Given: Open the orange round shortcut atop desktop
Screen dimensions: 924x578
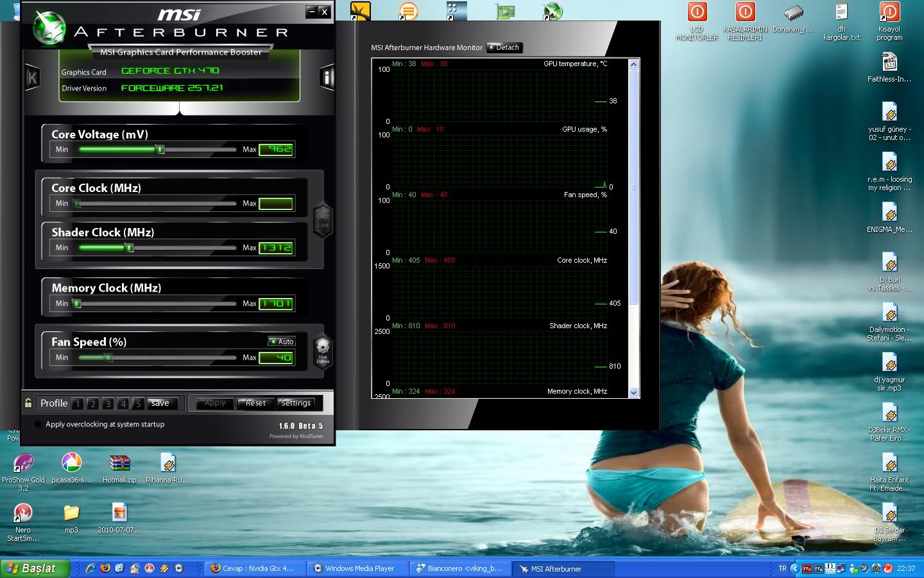Looking at the screenshot, I should (408, 11).
